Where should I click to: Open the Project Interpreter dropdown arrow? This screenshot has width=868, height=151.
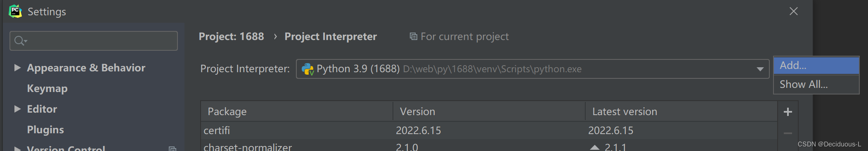[x=760, y=69]
